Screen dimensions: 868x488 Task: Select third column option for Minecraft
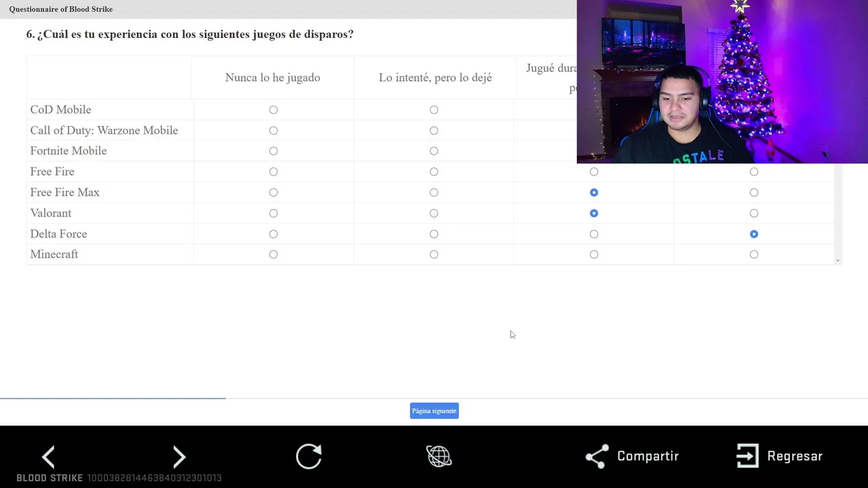[594, 255]
